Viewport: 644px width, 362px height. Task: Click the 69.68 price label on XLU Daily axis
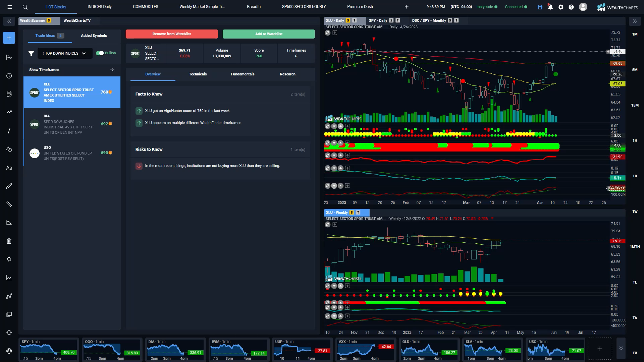point(618,63)
